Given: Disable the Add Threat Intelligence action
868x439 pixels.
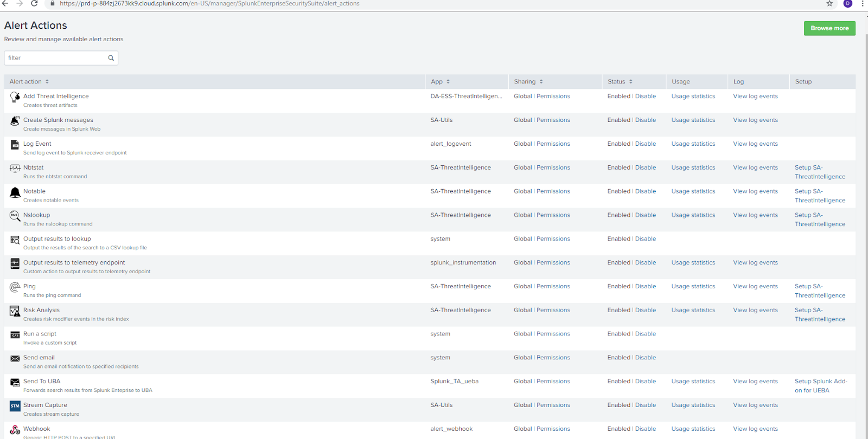Looking at the screenshot, I should 646,96.
